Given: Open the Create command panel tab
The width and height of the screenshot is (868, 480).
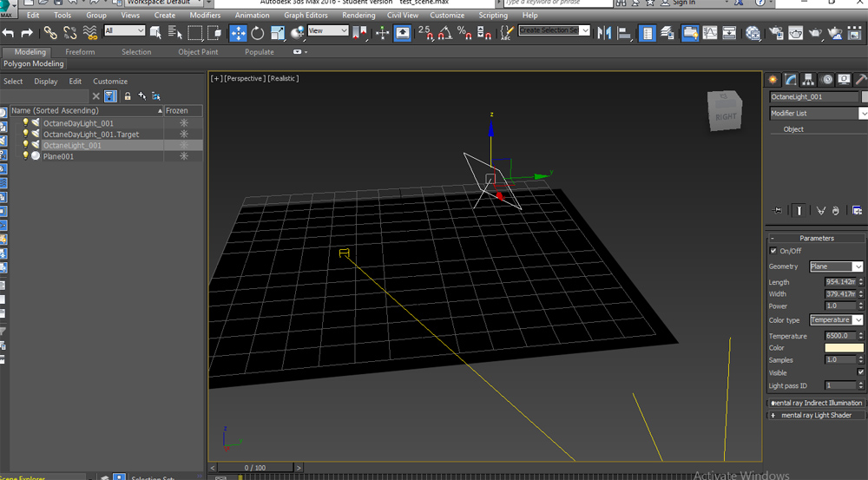Looking at the screenshot, I should (773, 80).
